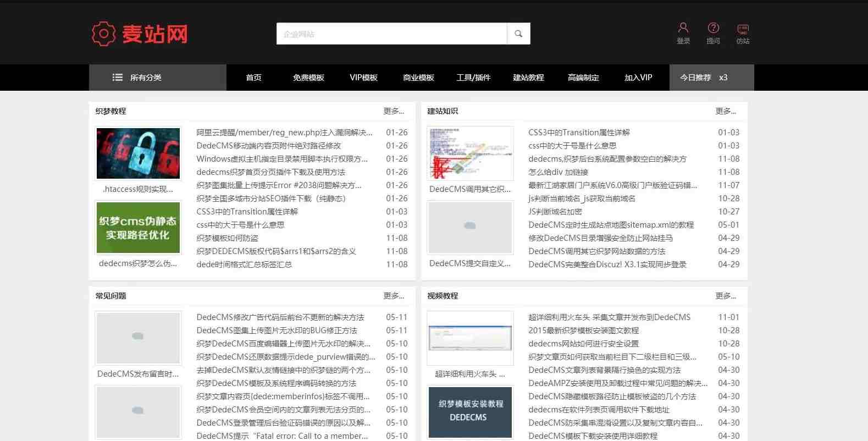The image size is (868, 441).
Task: Open article CSS3中的Transition属性详解 in 建站知识
Action: pyautogui.click(x=579, y=133)
